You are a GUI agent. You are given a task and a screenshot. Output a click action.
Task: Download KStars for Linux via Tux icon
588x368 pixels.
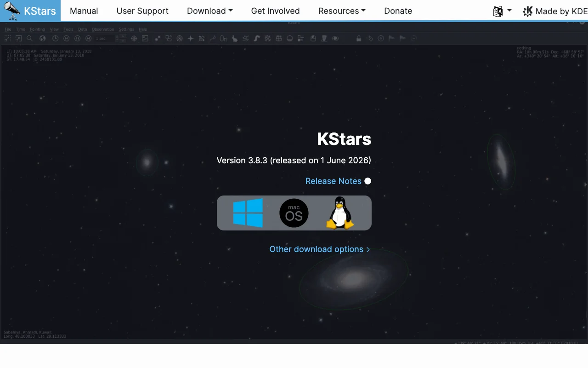(x=340, y=213)
